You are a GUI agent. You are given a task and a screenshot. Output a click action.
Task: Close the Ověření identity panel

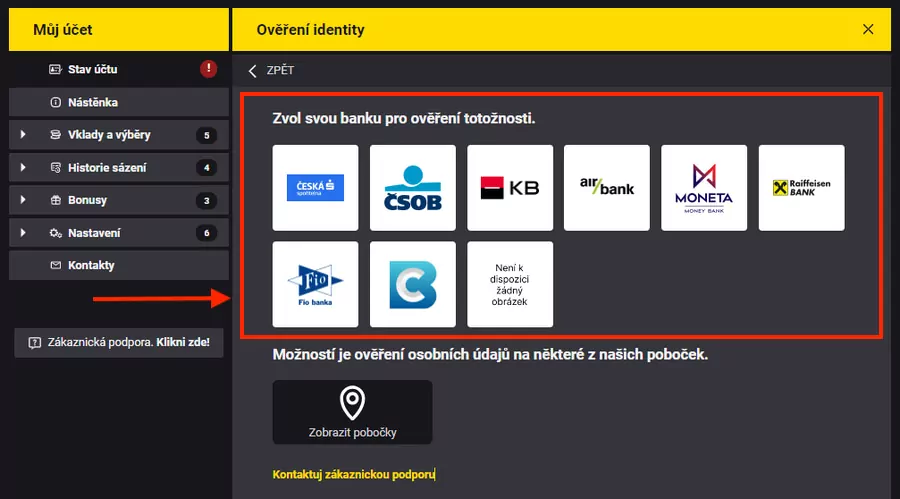click(x=868, y=29)
